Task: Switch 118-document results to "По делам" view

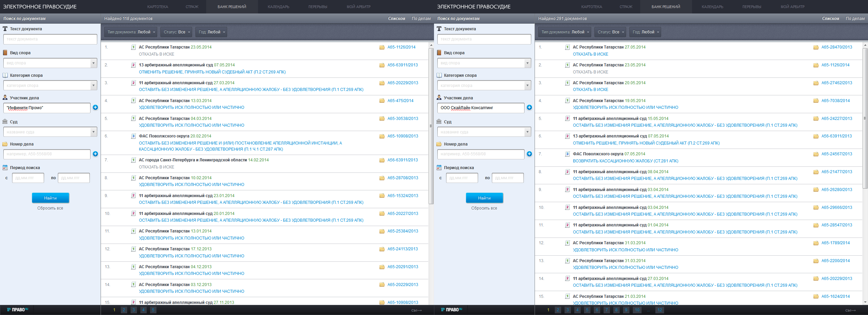Action: (x=421, y=19)
